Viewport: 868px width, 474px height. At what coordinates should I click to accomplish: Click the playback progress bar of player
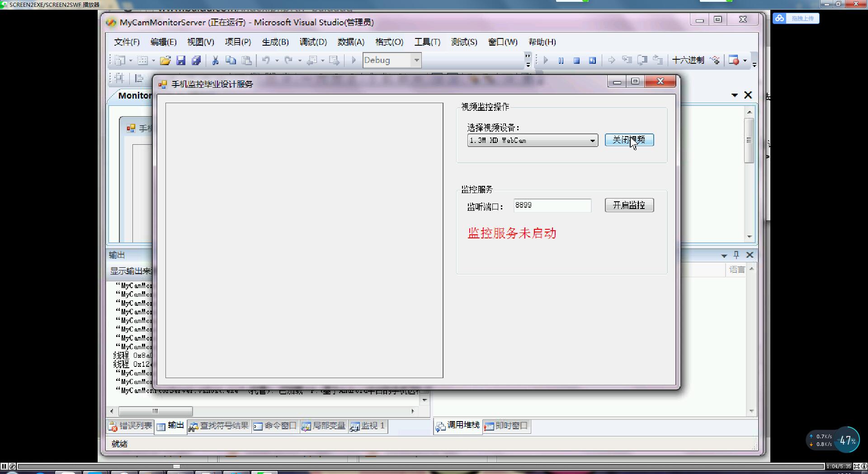point(420,466)
